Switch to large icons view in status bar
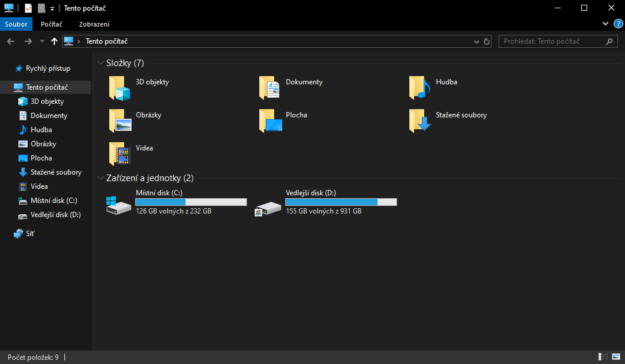 616,357
